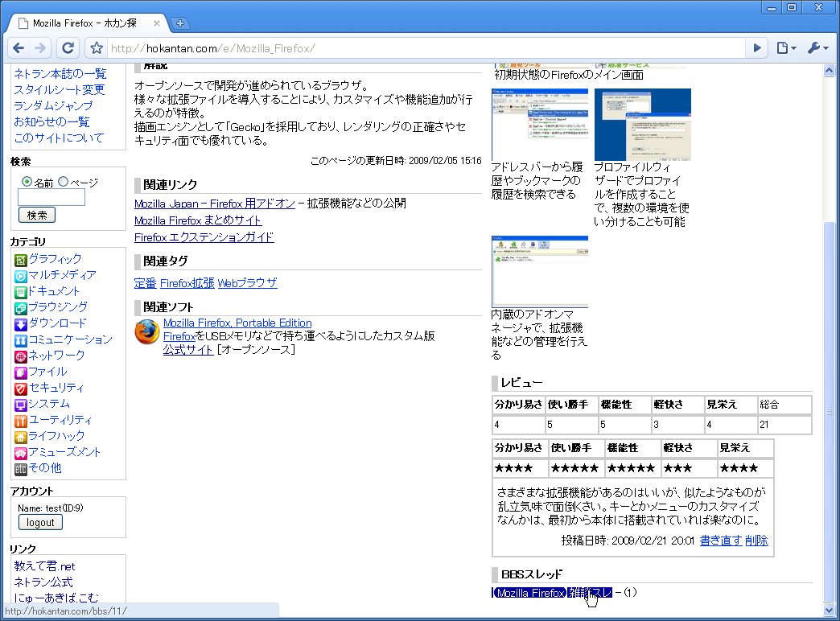
Task: Click the ユーティリティ category icon
Action: (x=20, y=422)
